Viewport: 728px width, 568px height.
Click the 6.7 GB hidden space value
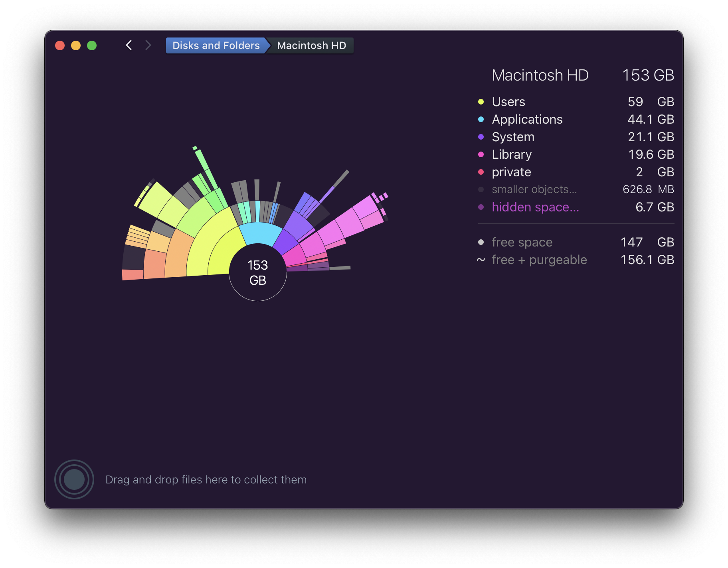655,207
